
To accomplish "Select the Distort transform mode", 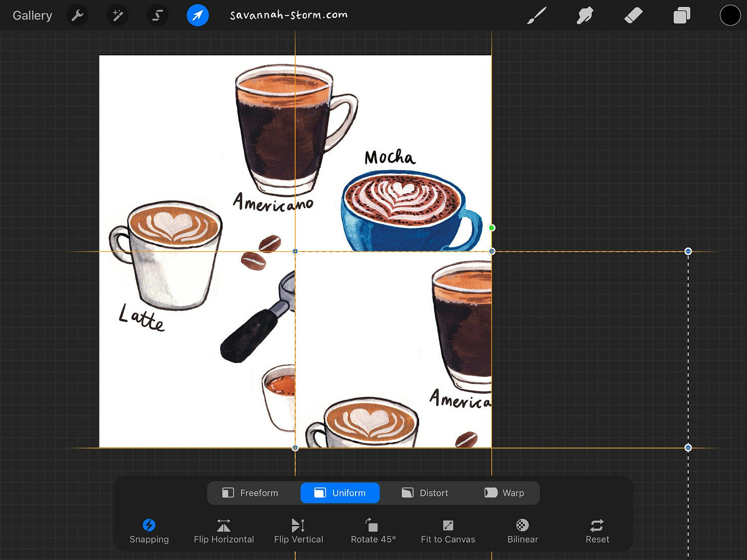I will [x=425, y=493].
